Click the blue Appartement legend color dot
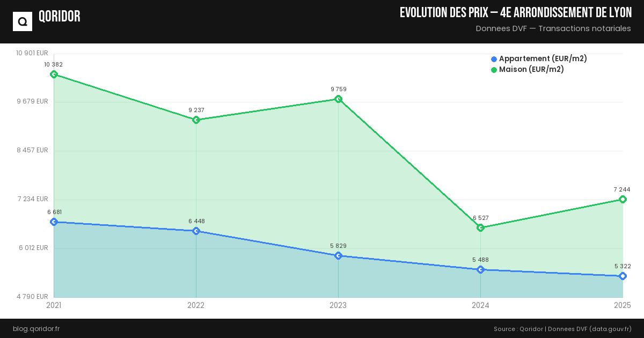This screenshot has width=644, height=338. coord(494,59)
